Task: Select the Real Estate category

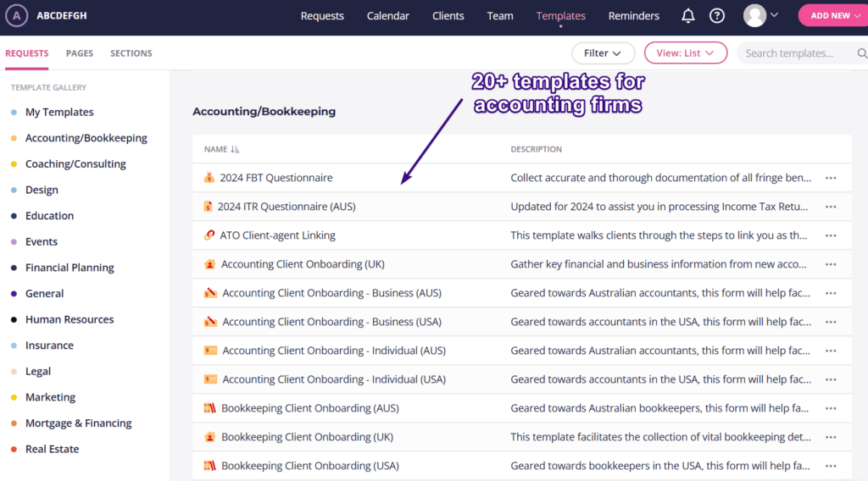Action: click(x=52, y=450)
